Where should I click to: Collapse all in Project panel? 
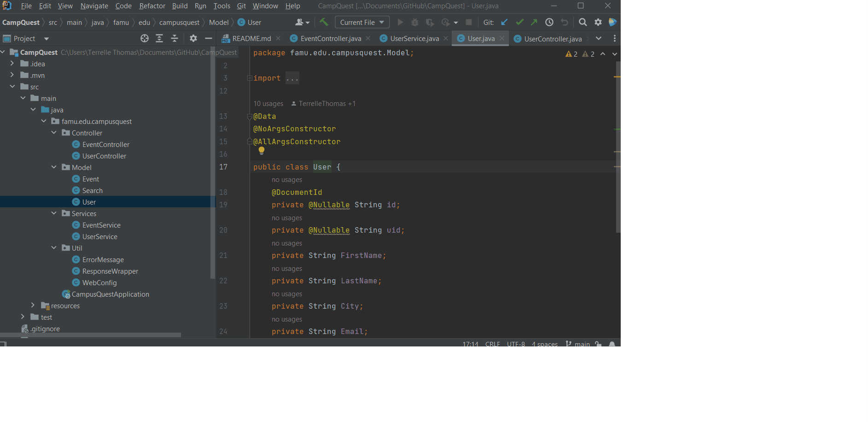175,38
